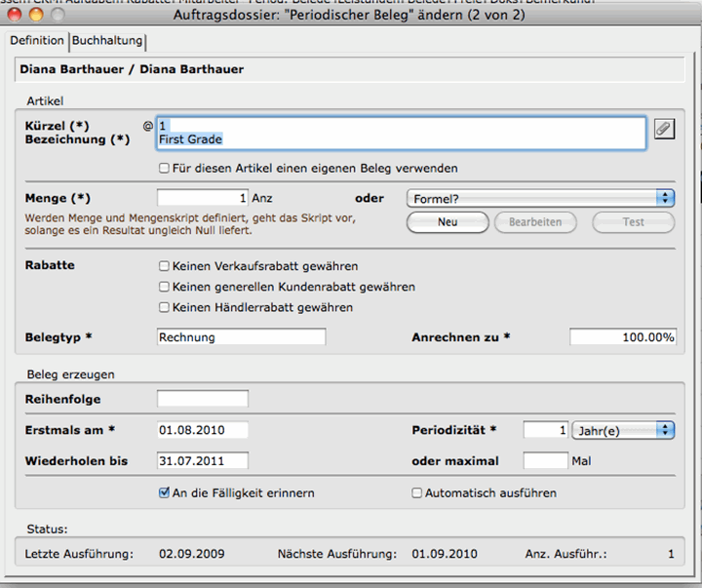Viewport: 702px width, 588px height.
Task: Click the 'Wiederholen bis' date field
Action: click(202, 461)
